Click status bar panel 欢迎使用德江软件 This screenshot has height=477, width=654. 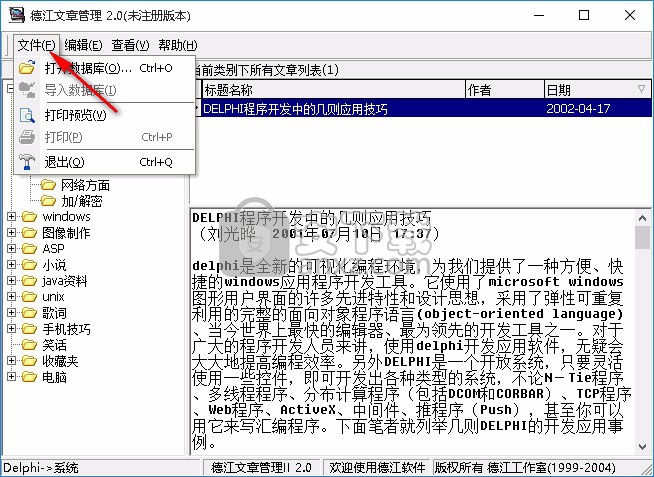(x=377, y=468)
